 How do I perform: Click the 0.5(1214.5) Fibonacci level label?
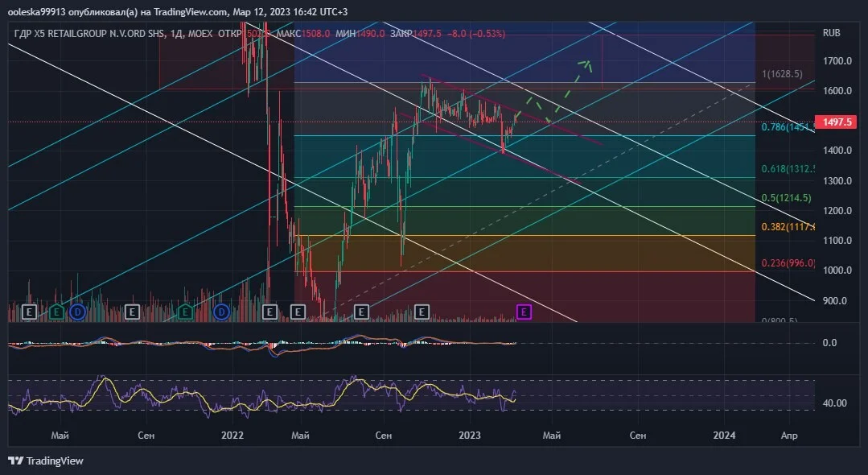coord(786,198)
